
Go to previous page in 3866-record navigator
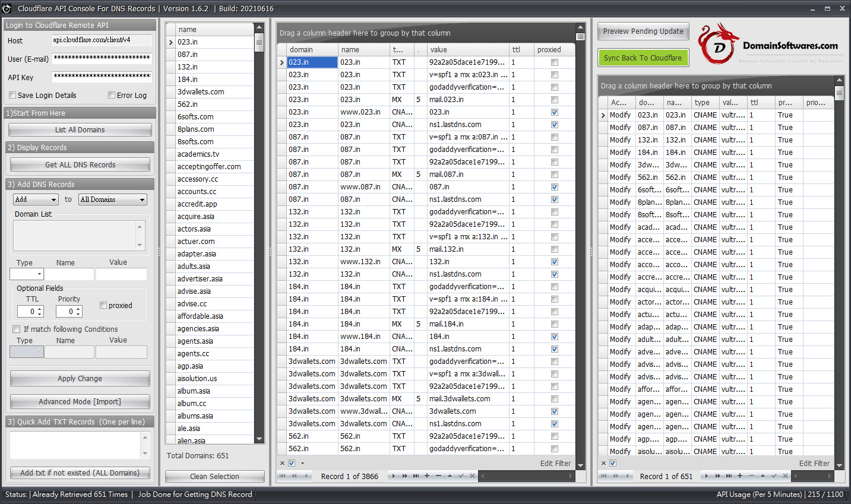click(294, 476)
